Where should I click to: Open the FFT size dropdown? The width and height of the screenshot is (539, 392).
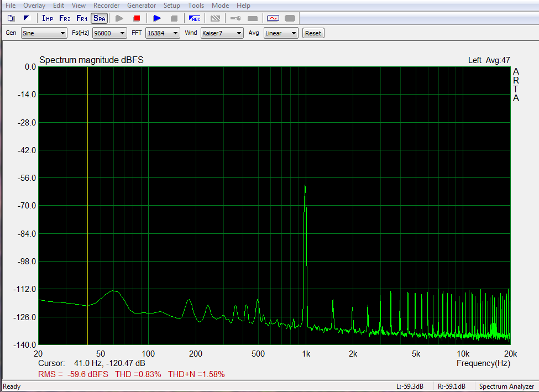pos(163,33)
